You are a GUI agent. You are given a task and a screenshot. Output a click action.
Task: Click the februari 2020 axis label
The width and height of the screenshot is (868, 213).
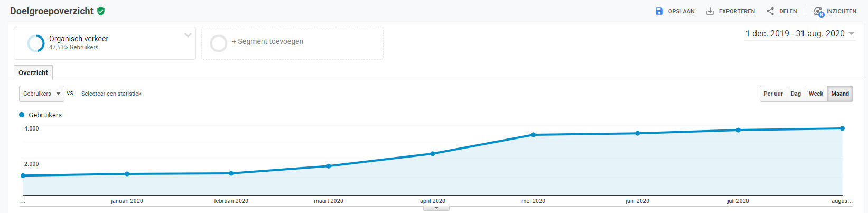[x=231, y=201]
